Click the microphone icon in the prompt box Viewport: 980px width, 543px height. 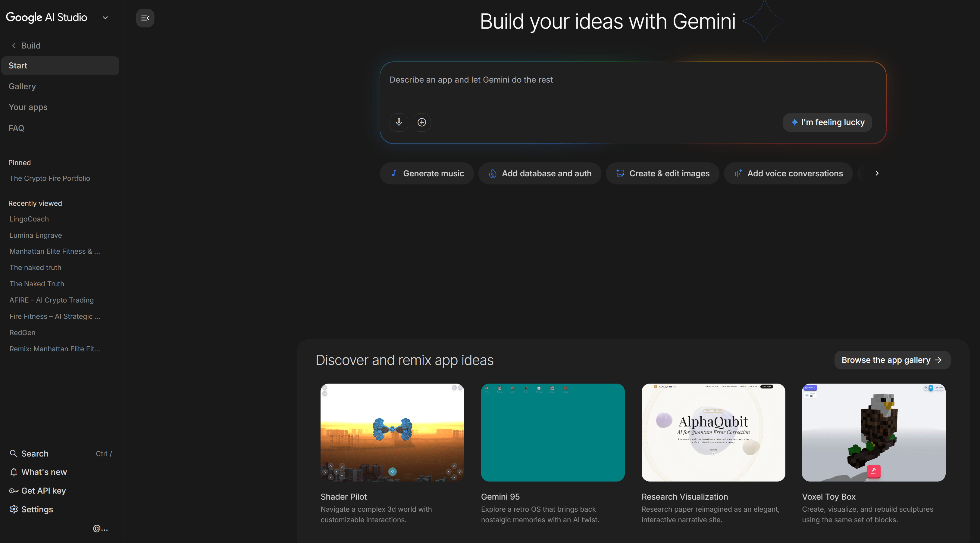(x=399, y=122)
